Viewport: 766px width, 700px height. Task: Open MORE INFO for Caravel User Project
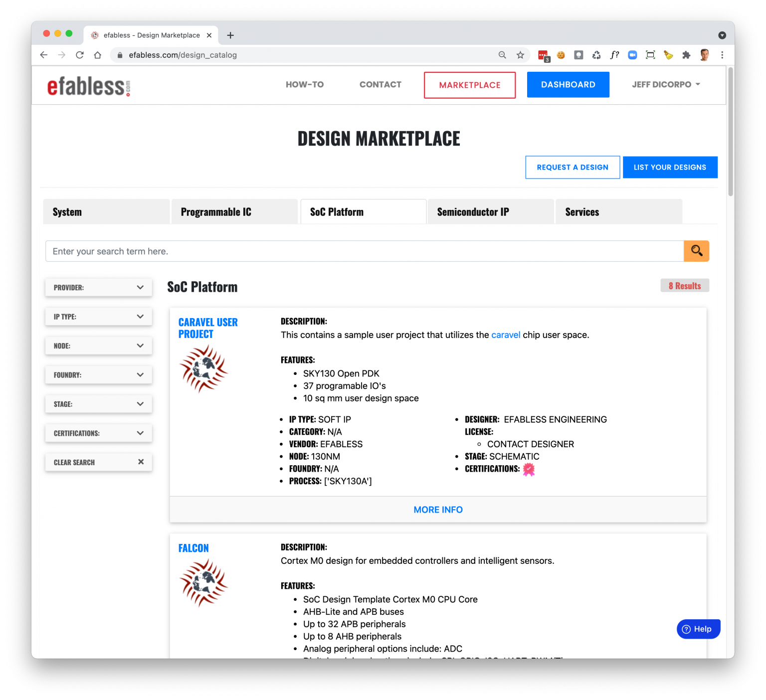438,510
